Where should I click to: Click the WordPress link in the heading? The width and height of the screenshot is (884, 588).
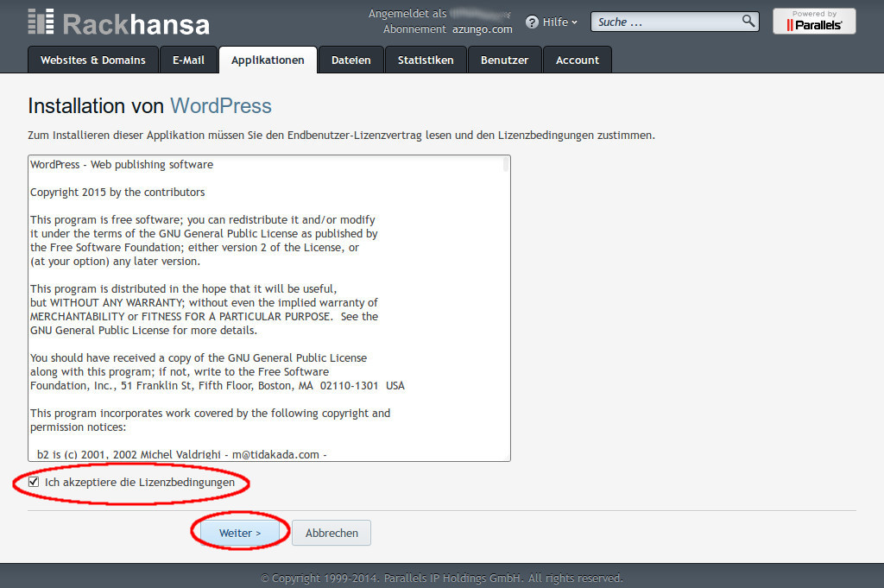coord(221,106)
